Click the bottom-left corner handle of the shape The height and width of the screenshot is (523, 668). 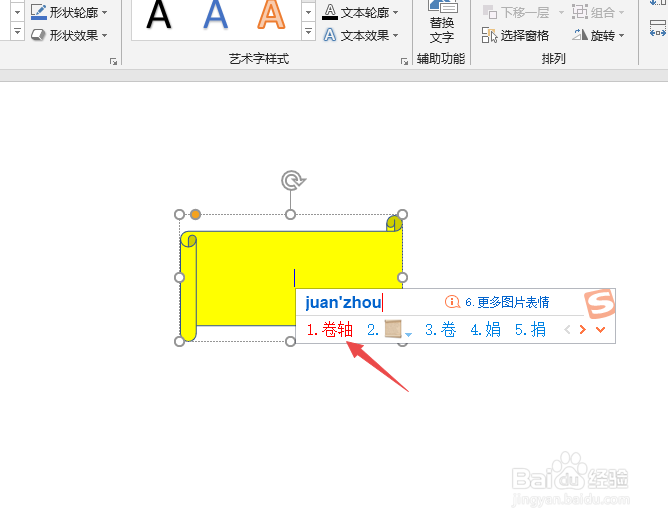(x=179, y=341)
